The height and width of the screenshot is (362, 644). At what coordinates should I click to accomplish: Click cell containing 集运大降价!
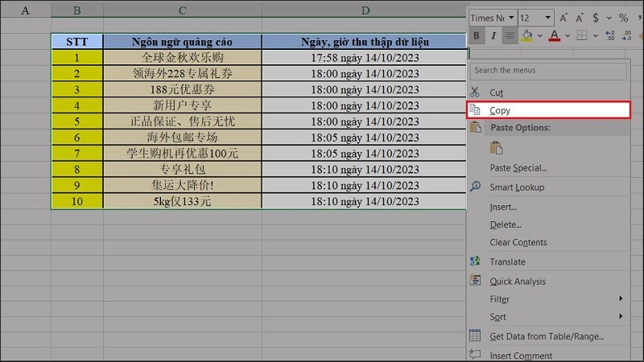click(183, 186)
